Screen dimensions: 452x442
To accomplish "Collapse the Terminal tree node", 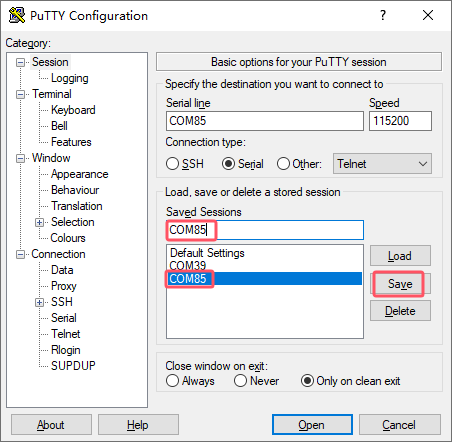I will [x=21, y=94].
